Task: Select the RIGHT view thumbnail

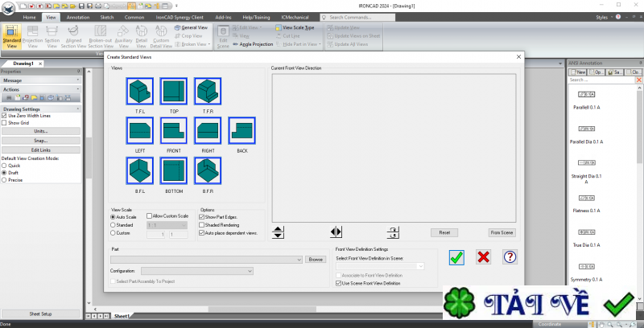Action: click(208, 130)
